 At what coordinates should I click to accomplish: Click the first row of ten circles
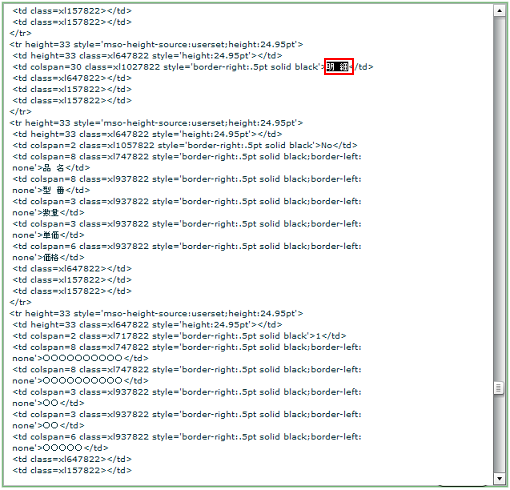(83, 358)
